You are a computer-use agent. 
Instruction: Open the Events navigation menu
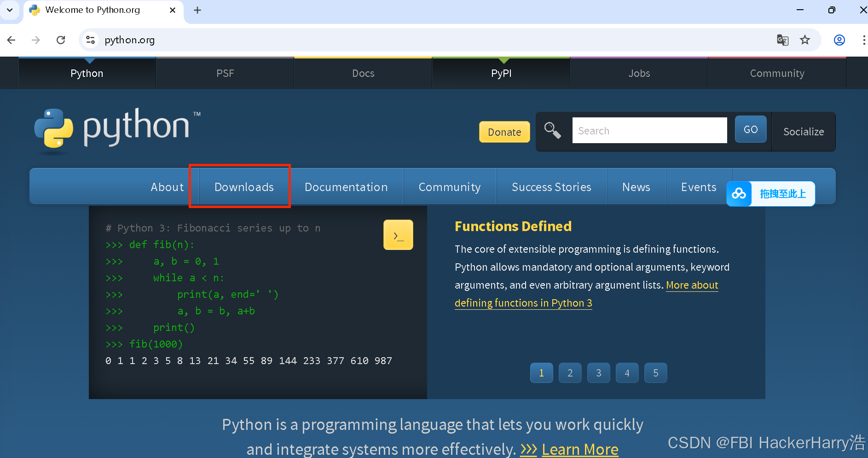tap(699, 187)
